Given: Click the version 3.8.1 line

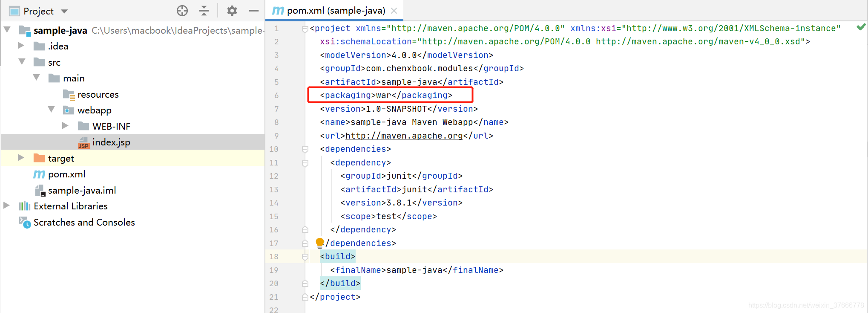Looking at the screenshot, I should click(401, 203).
